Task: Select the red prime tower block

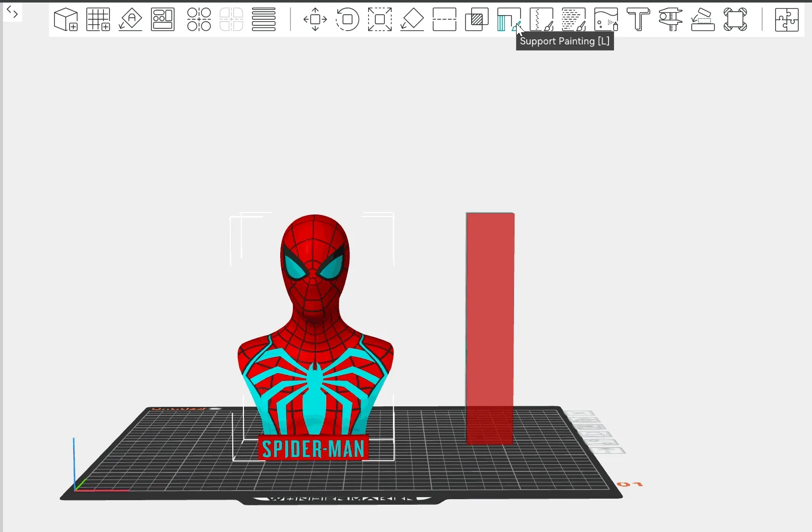Action: click(490, 328)
